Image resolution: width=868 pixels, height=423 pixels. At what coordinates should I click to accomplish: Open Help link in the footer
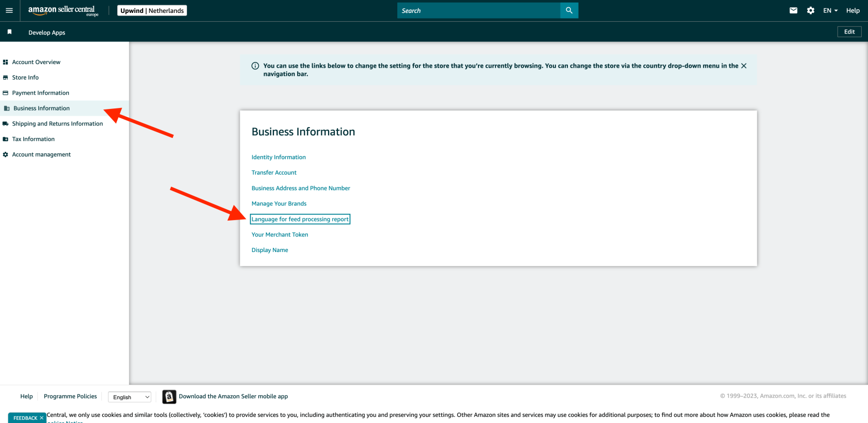[26, 397]
